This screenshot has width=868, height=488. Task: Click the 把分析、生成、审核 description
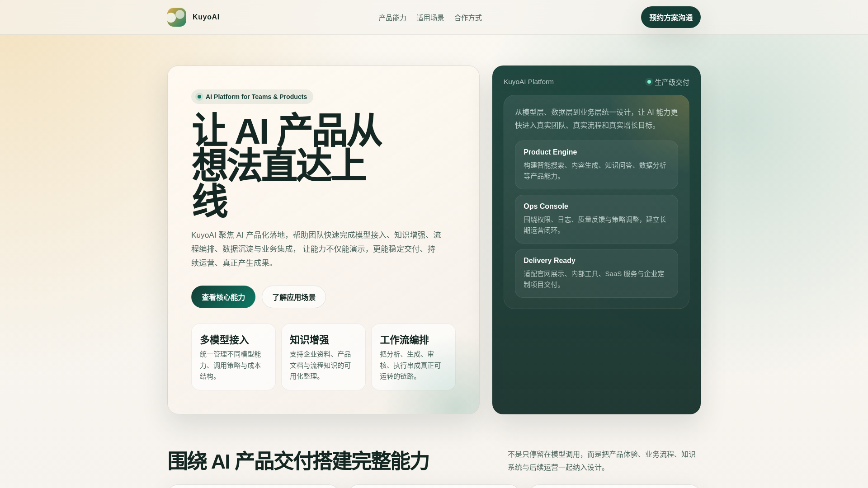(x=410, y=365)
